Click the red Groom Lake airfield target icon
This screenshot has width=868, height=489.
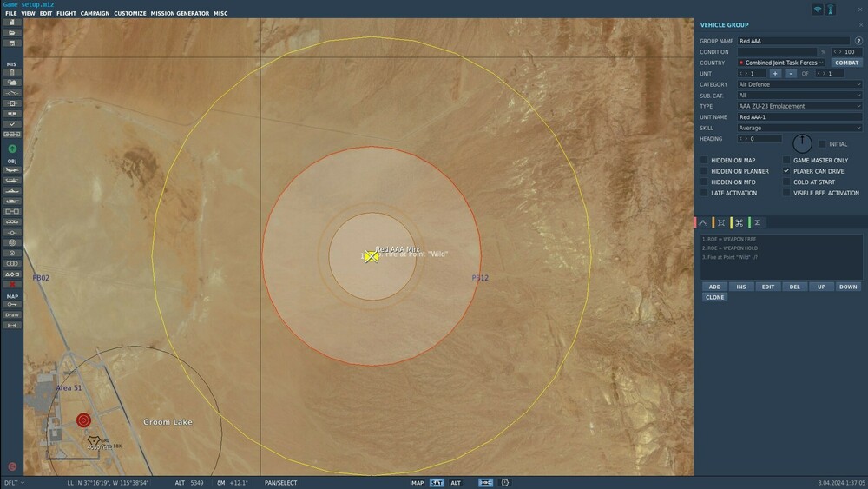pos(83,420)
